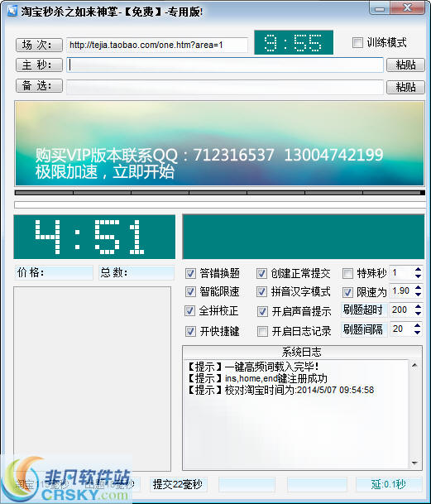Image resolution: width=431 pixels, height=504 pixels.
Task: Close the window
Action: 408,7
